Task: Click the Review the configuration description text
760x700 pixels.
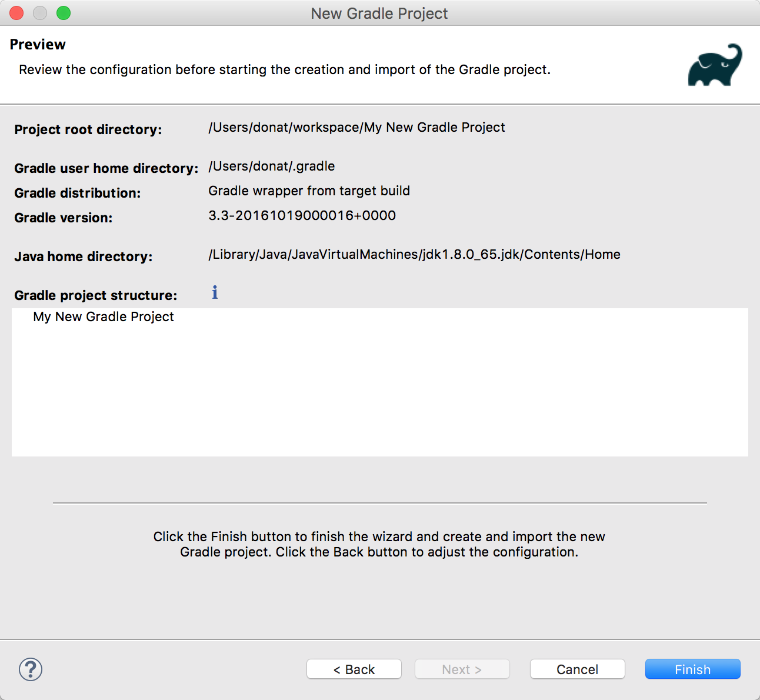Action: pyautogui.click(x=285, y=70)
